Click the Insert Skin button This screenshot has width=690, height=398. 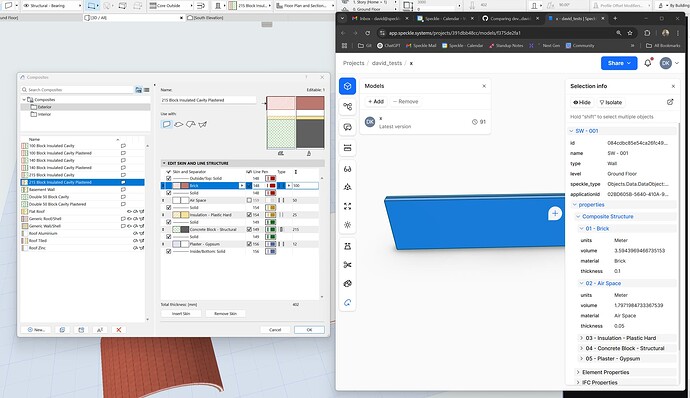coord(181,313)
